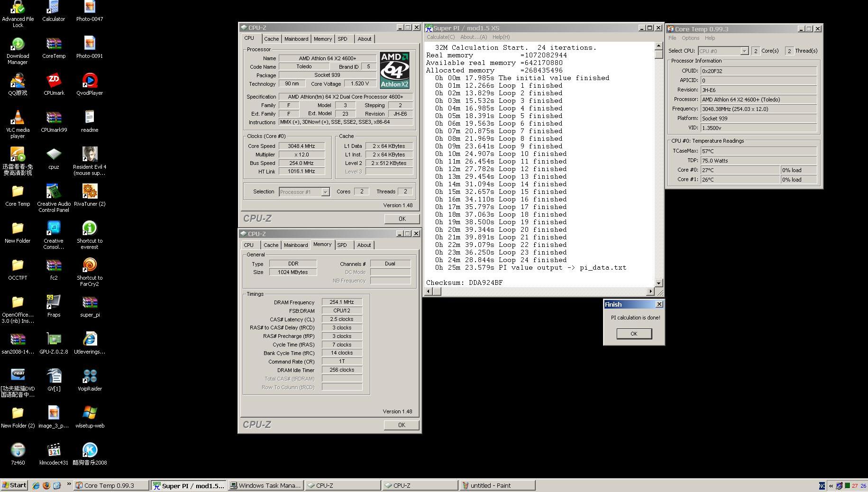Screen dimensions: 868x492
Task: Open the 7z460 desktop icon
Action: tap(18, 454)
